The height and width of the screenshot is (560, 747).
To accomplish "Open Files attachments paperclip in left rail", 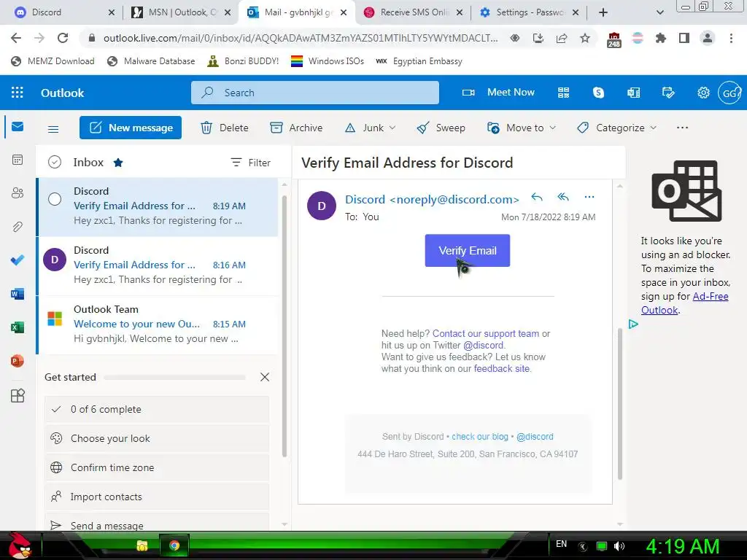I will tap(18, 227).
